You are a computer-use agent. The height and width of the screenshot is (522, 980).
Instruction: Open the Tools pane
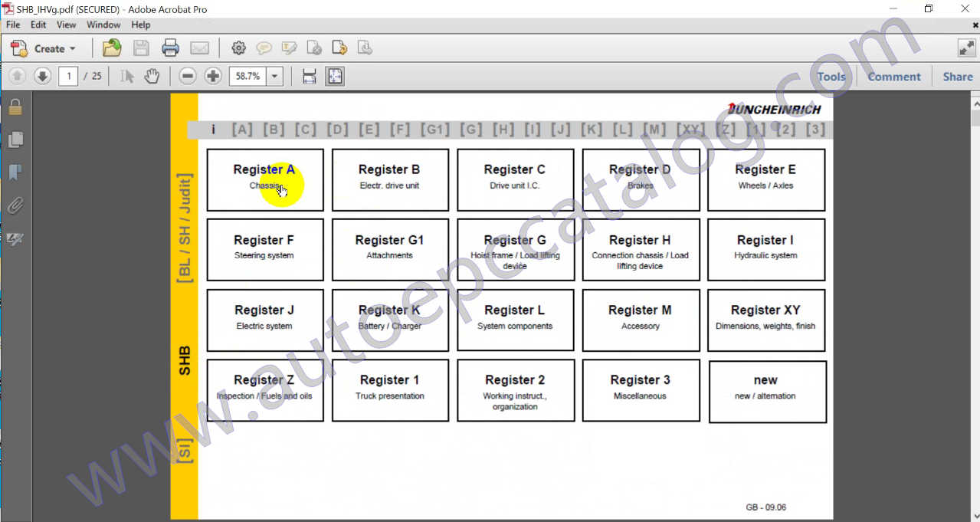click(x=831, y=77)
